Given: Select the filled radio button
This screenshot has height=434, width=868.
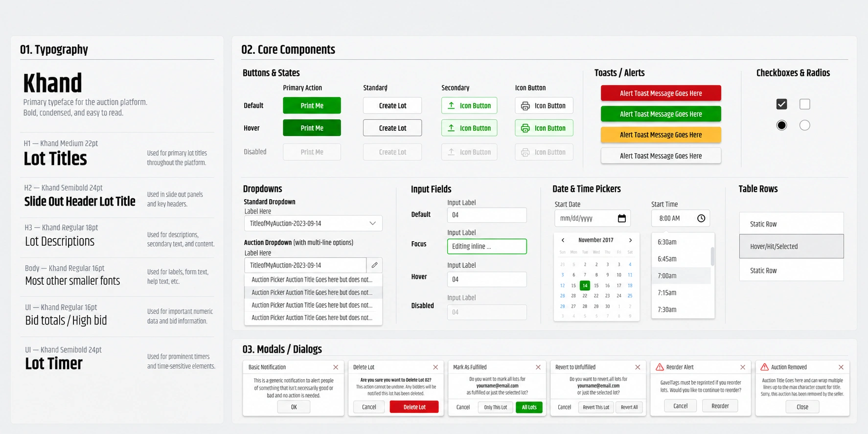Looking at the screenshot, I should (782, 125).
